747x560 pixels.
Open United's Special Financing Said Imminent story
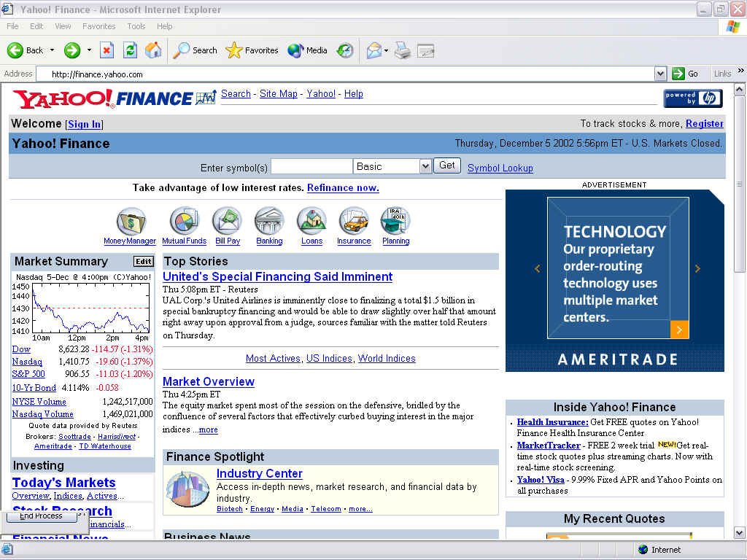(x=278, y=276)
